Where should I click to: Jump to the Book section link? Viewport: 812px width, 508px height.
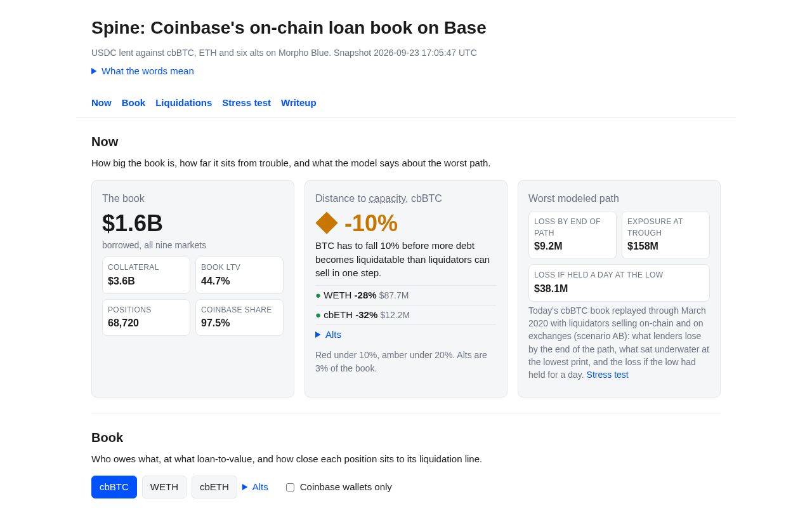(133, 103)
